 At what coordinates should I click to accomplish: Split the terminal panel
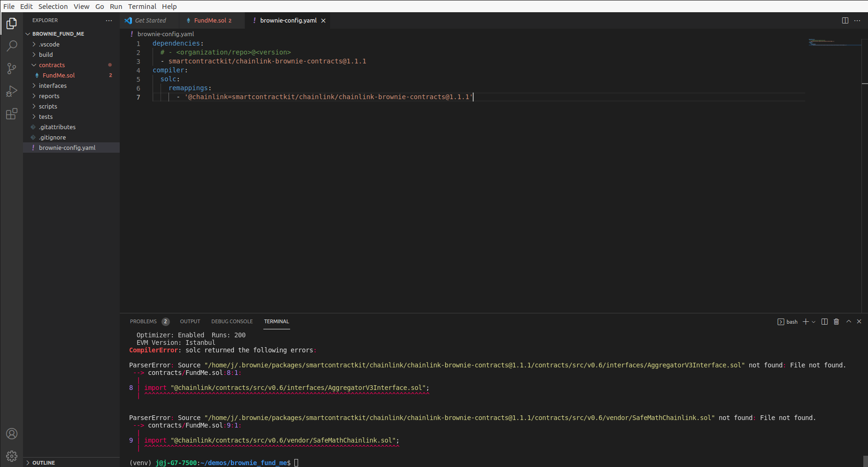coord(824,322)
